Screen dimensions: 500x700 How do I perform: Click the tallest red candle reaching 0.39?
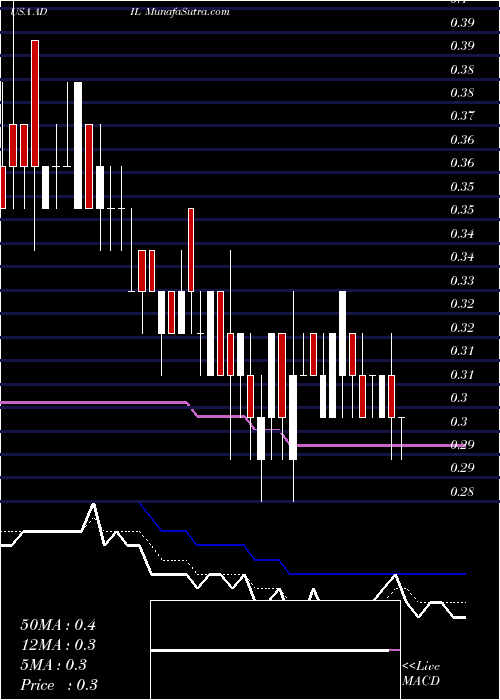35,104
